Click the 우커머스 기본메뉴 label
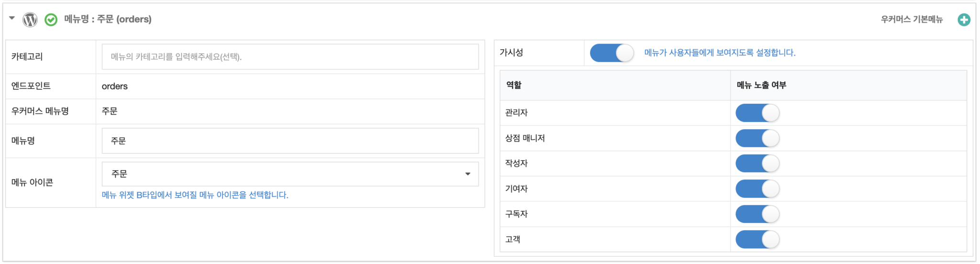The height and width of the screenshot is (264, 980). tap(912, 20)
